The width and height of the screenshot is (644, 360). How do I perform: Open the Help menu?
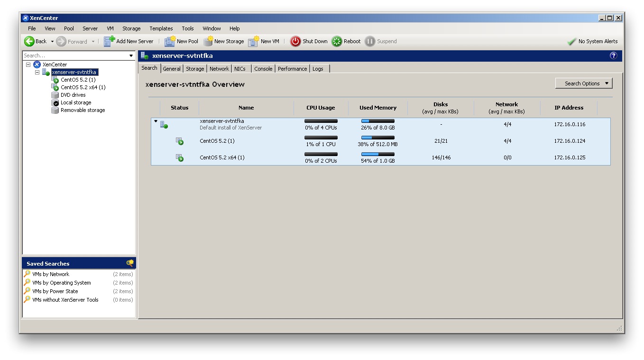[235, 28]
